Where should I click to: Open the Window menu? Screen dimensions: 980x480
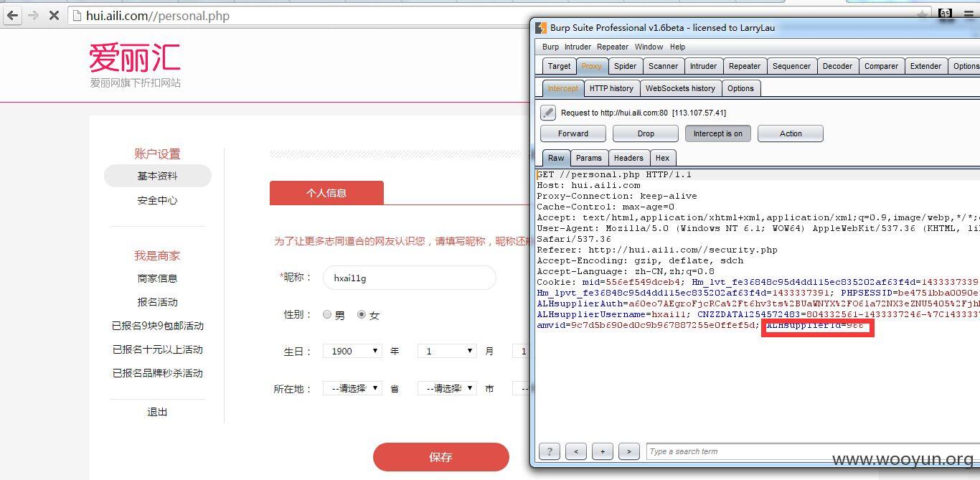(649, 47)
